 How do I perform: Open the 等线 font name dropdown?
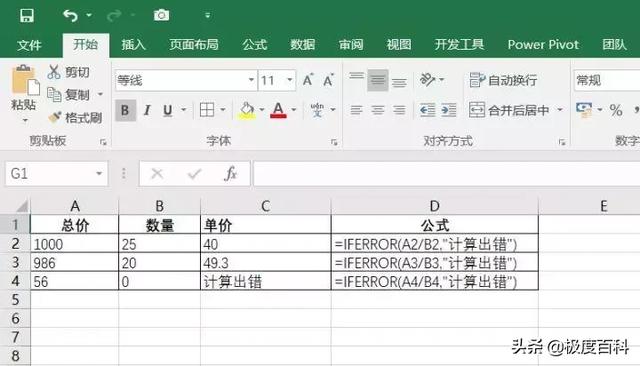[x=251, y=80]
